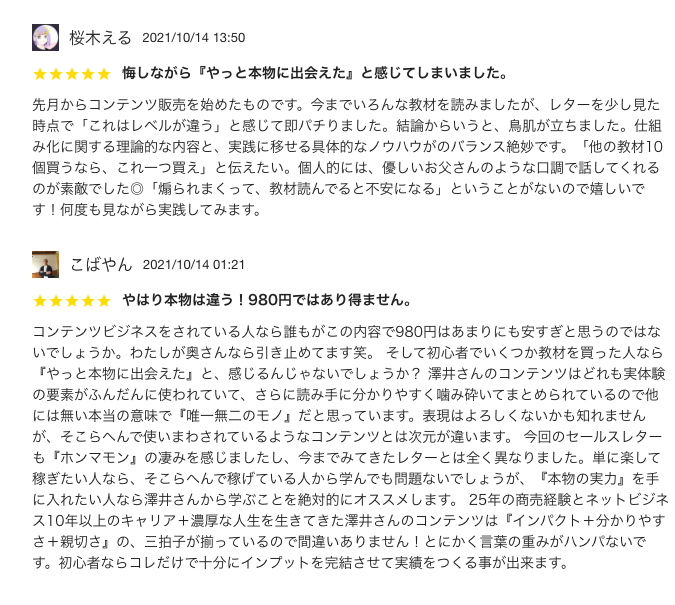675x605 pixels.
Task: Click first star in こばやん's review rating
Action: 40,300
